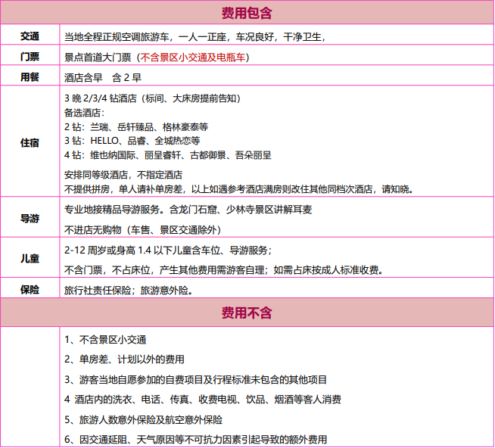Click the line 3 钻：HELLO、品睿

pos(132,141)
